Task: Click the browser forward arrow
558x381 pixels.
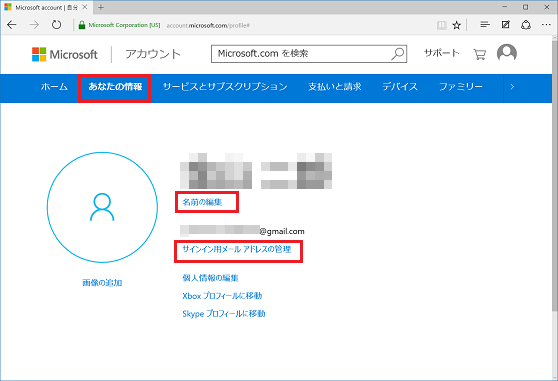Action: pos(34,25)
